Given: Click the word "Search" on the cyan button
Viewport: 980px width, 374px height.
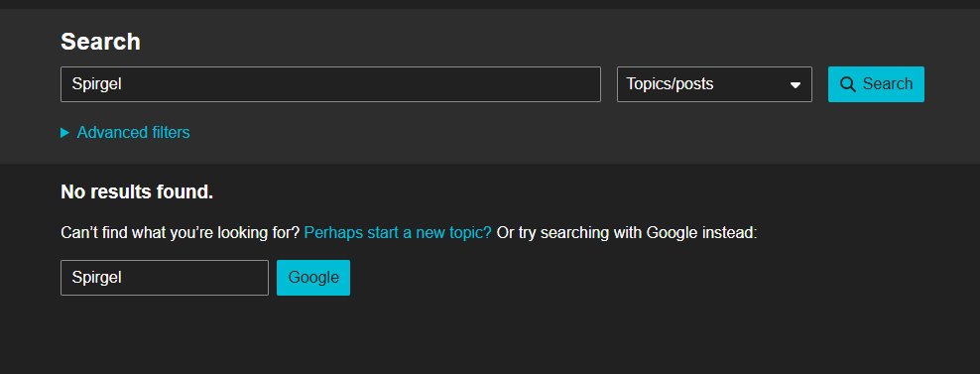Looking at the screenshot, I should point(888,84).
